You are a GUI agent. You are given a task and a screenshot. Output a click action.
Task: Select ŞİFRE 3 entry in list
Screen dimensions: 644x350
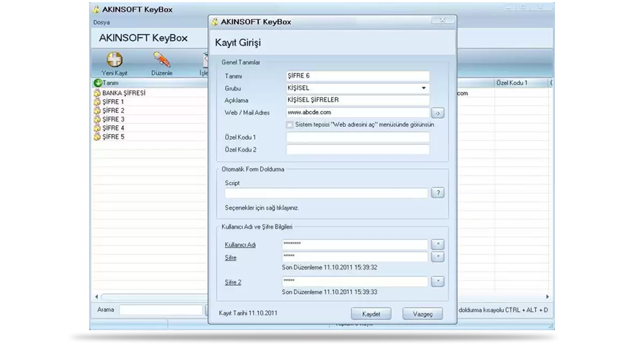113,119
